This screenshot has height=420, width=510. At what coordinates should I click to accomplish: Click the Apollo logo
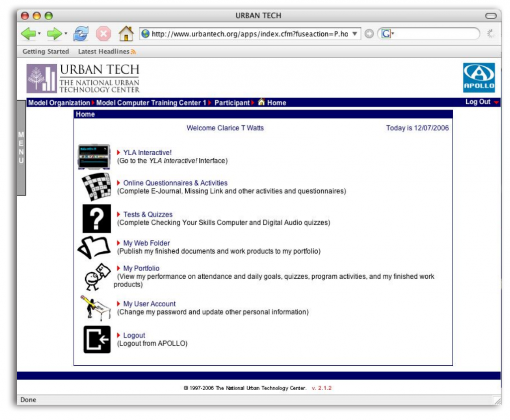(x=479, y=78)
